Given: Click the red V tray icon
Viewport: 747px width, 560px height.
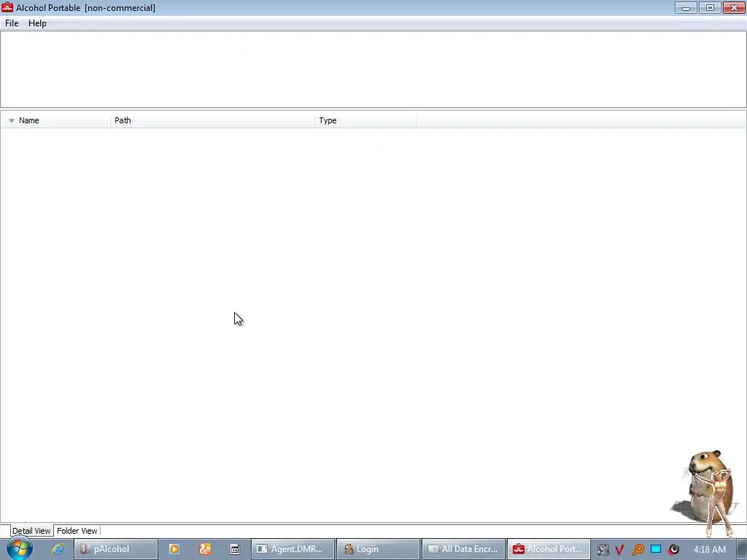Looking at the screenshot, I should click(619, 550).
